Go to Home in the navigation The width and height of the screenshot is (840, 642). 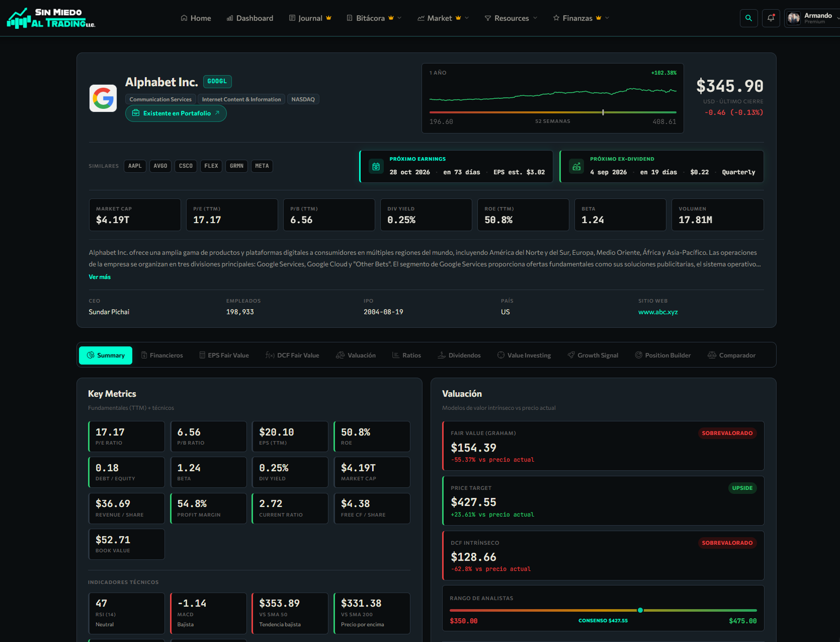(196, 18)
